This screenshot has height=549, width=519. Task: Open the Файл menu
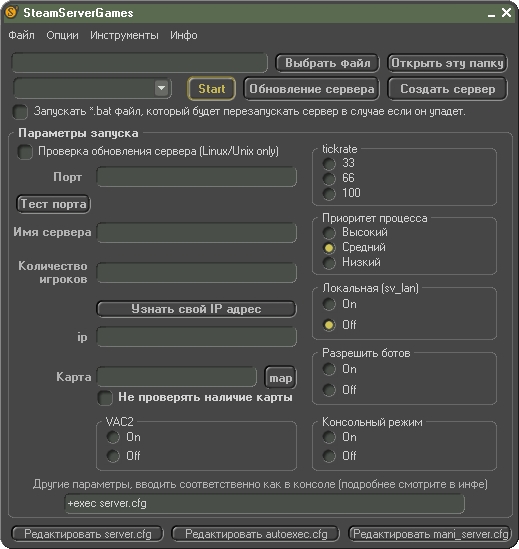point(21,35)
